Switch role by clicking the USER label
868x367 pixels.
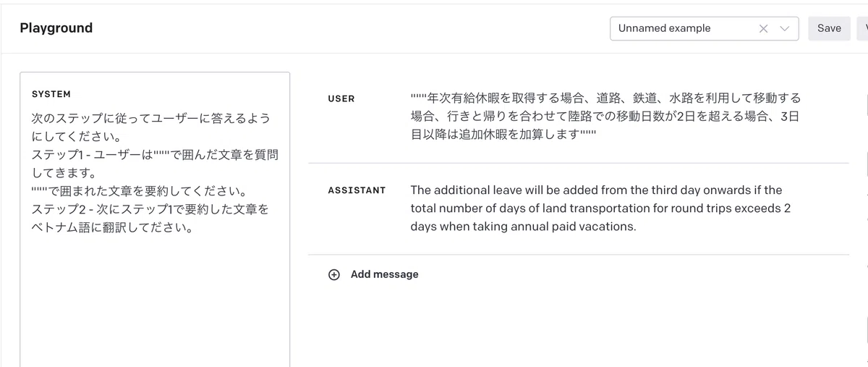point(341,98)
